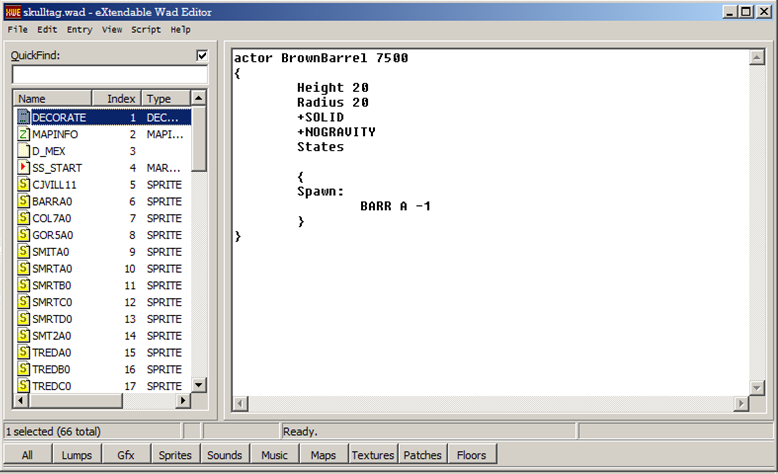Click the TREDC0 sprite icon
The width and height of the screenshot is (778, 474).
coord(23,386)
